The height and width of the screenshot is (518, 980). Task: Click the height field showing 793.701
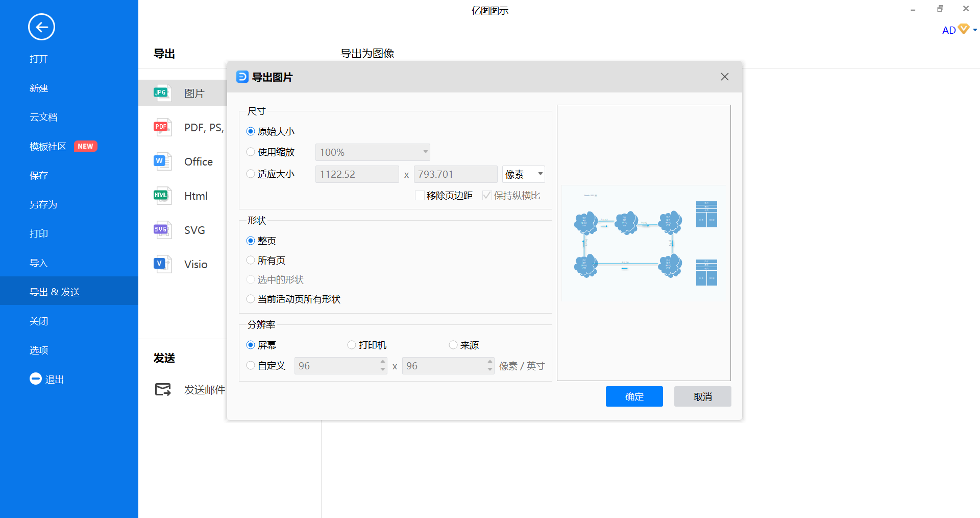456,174
